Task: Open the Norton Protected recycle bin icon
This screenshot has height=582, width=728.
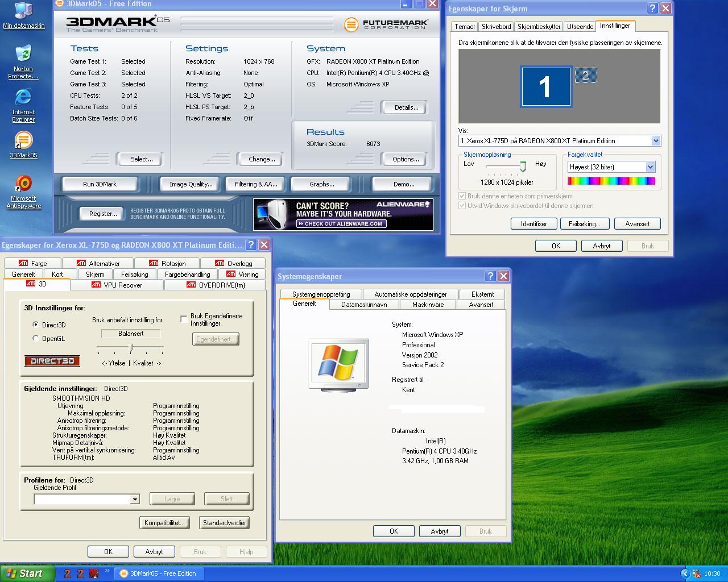Action: pos(23,63)
